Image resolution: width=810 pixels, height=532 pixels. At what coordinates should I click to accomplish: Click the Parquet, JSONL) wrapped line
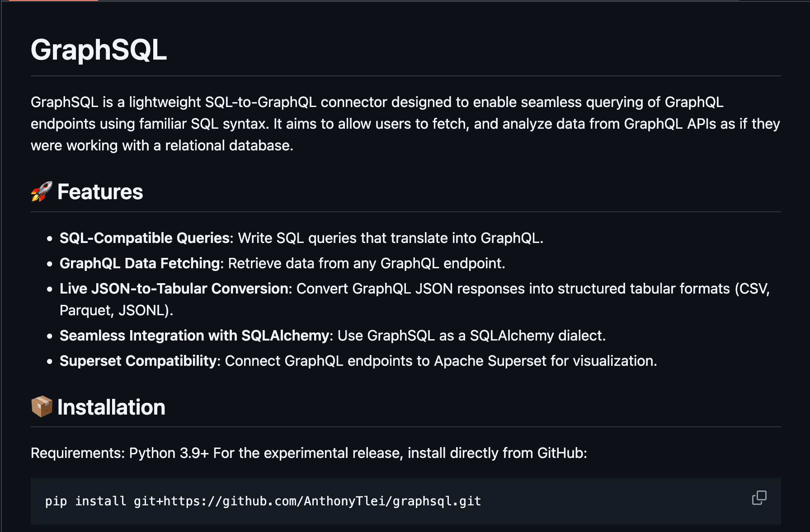[116, 310]
